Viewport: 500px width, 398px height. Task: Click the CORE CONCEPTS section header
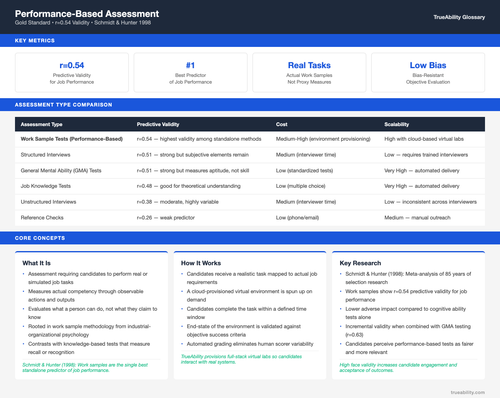pos(40,238)
